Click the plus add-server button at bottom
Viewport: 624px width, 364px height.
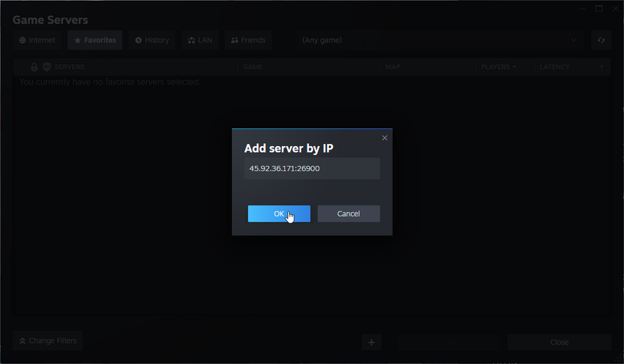click(x=371, y=342)
